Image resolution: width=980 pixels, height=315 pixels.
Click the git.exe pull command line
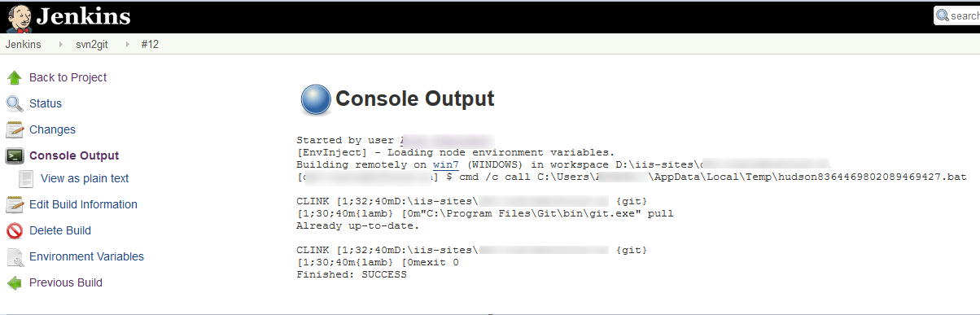tap(485, 213)
